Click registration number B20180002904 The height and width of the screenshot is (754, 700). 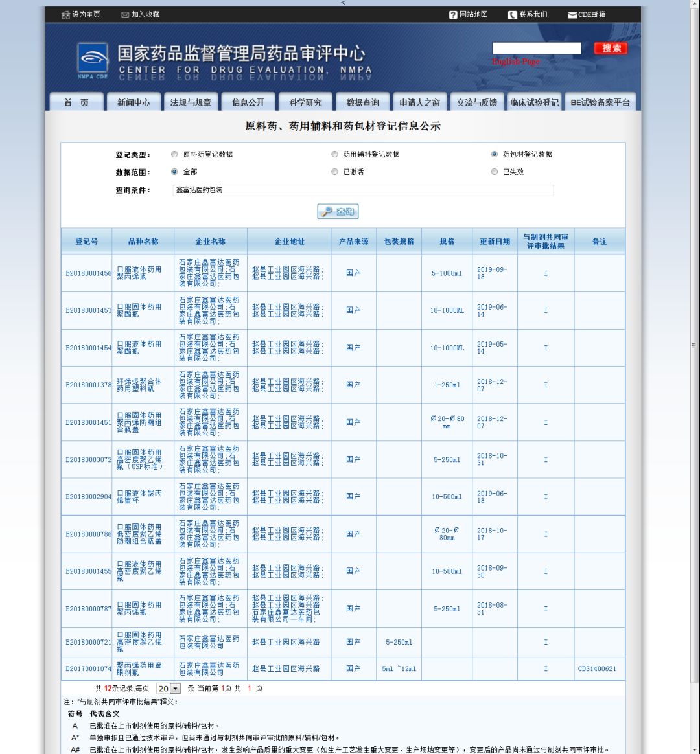[89, 497]
